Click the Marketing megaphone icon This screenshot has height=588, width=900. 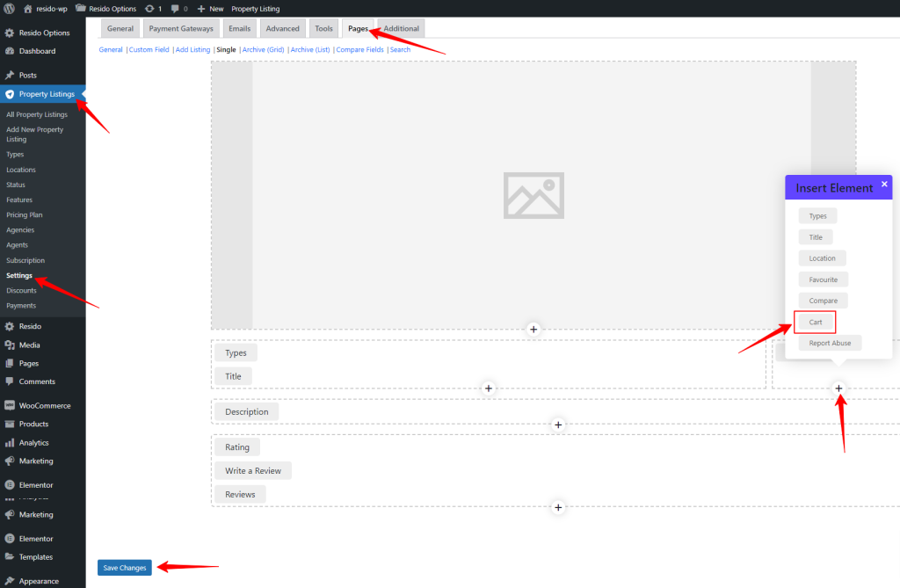(9, 461)
